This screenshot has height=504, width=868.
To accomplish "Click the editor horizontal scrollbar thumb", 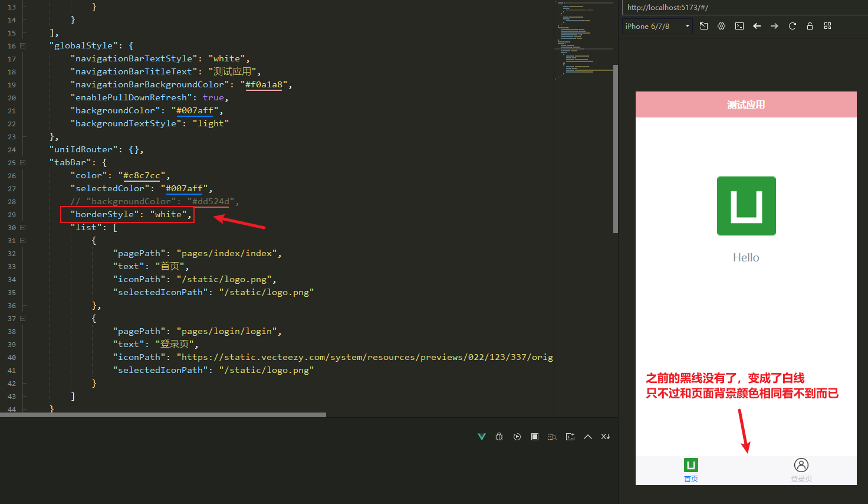I will (x=163, y=415).
